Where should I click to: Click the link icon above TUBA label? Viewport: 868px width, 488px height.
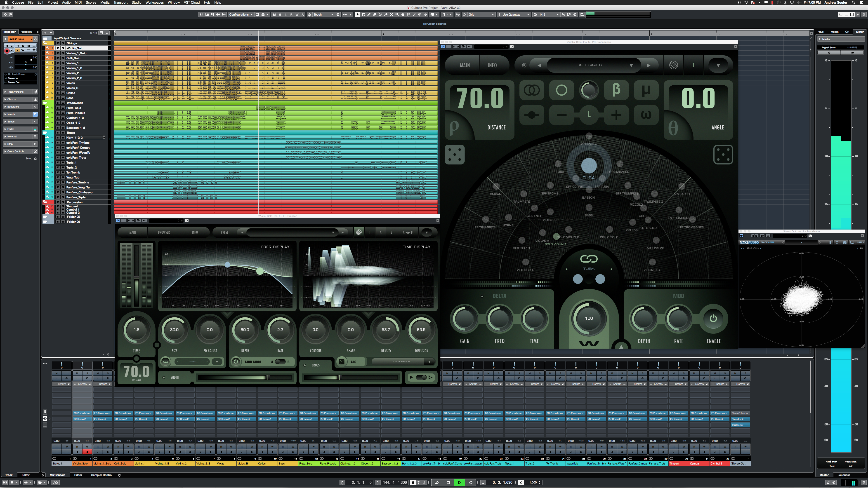pos(589,259)
